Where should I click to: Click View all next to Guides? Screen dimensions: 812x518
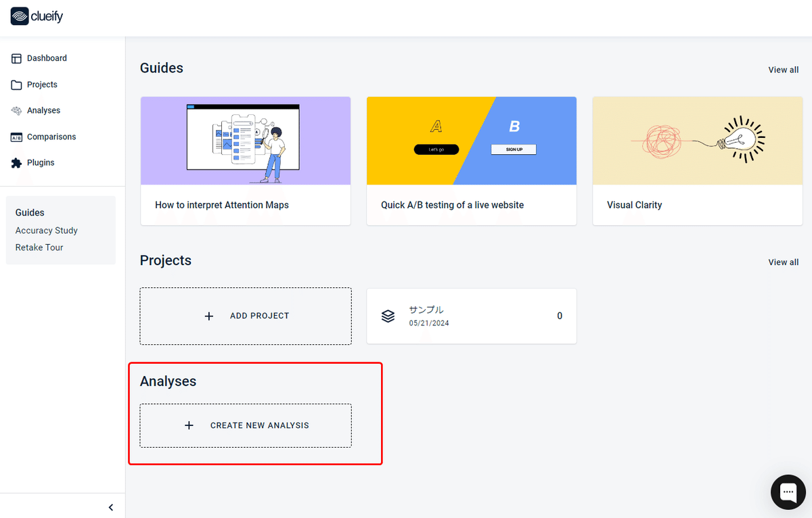pos(783,70)
